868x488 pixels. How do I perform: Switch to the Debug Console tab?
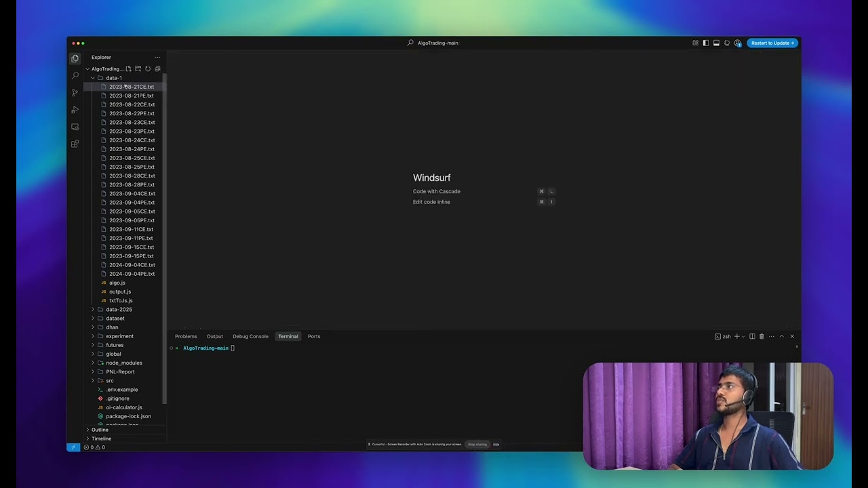click(x=251, y=336)
